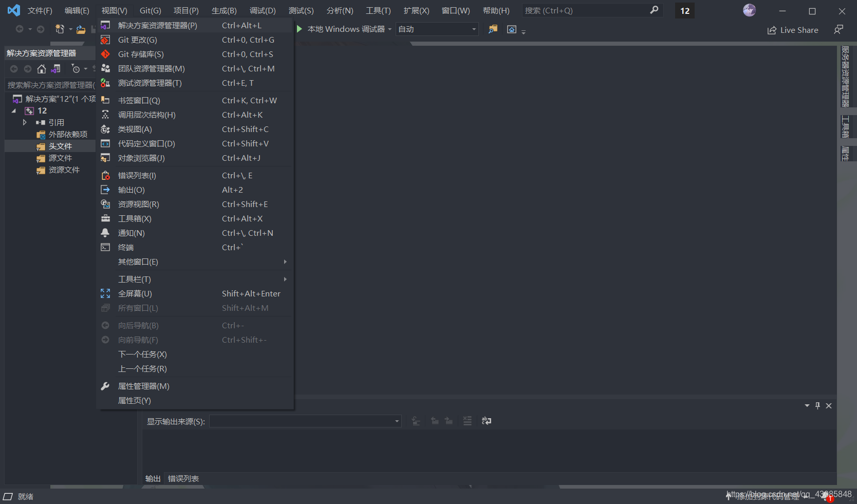Expand the 工具栏(T) submenu

(195, 279)
